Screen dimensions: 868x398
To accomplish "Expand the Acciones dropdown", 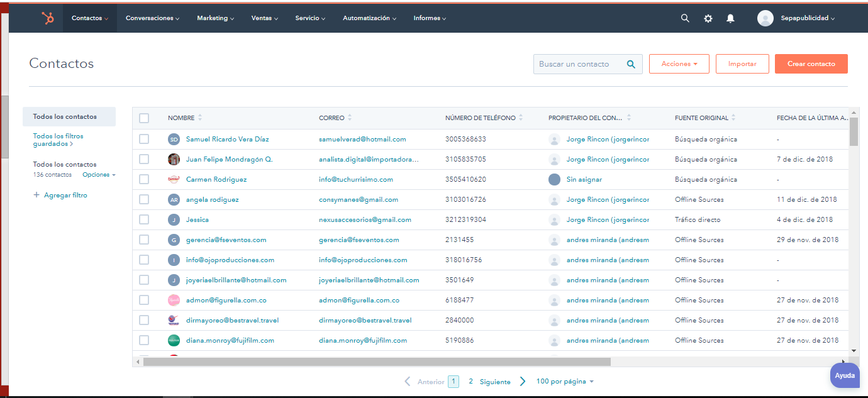I will tap(679, 64).
